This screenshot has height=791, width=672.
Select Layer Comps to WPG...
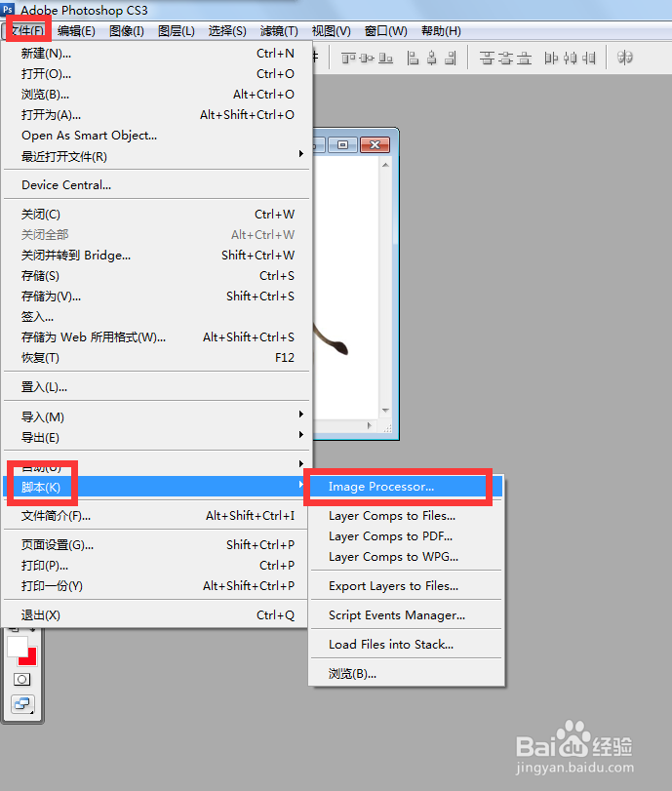click(407, 557)
